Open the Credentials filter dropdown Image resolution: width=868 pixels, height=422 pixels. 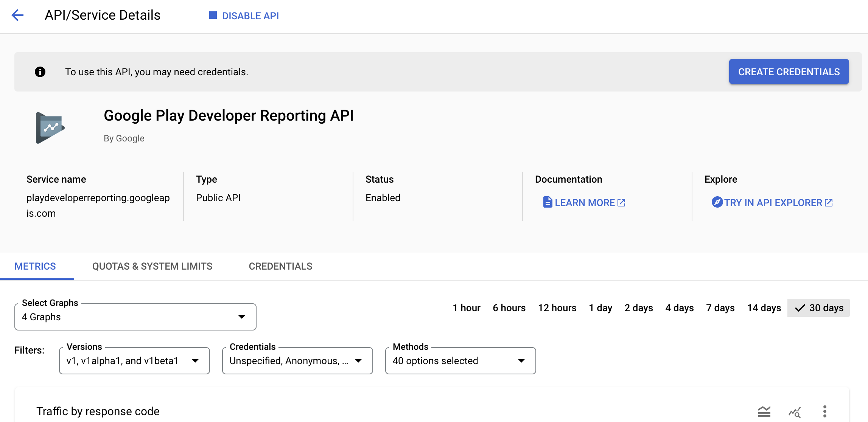click(x=297, y=361)
